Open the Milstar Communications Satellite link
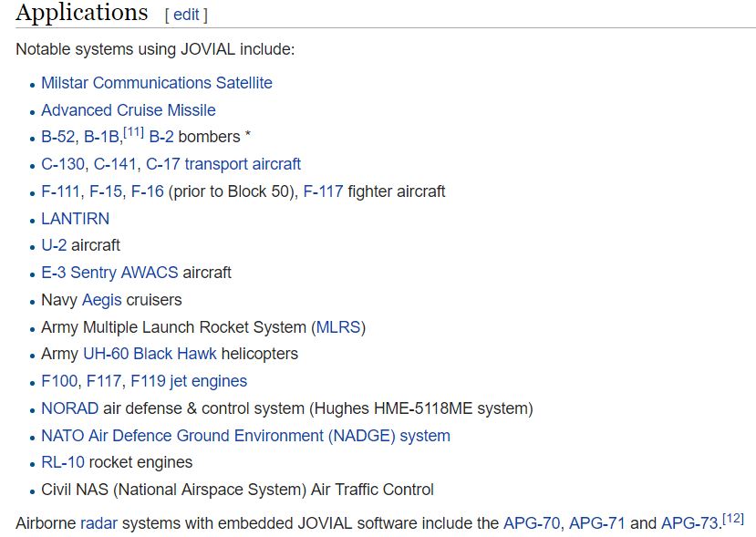Viewport: 756px width, 537px height. (x=157, y=83)
